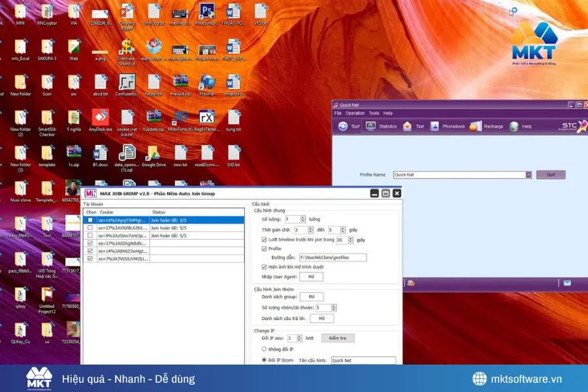Uncheck 'Hiện ảnh khi mở trình duyệt' option

click(x=264, y=267)
